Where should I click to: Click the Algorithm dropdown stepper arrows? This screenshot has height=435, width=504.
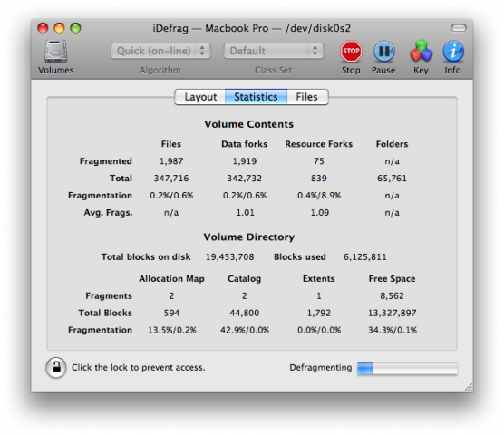coord(202,51)
